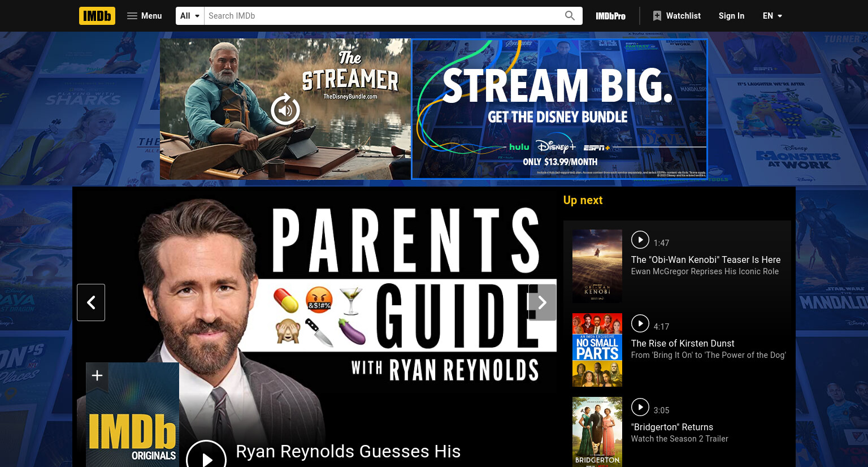
Task: Click the Up next heading
Action: tap(583, 200)
